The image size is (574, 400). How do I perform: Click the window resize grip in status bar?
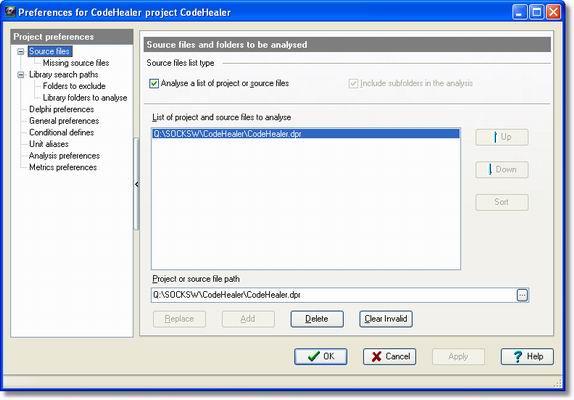pyautogui.click(x=557, y=383)
